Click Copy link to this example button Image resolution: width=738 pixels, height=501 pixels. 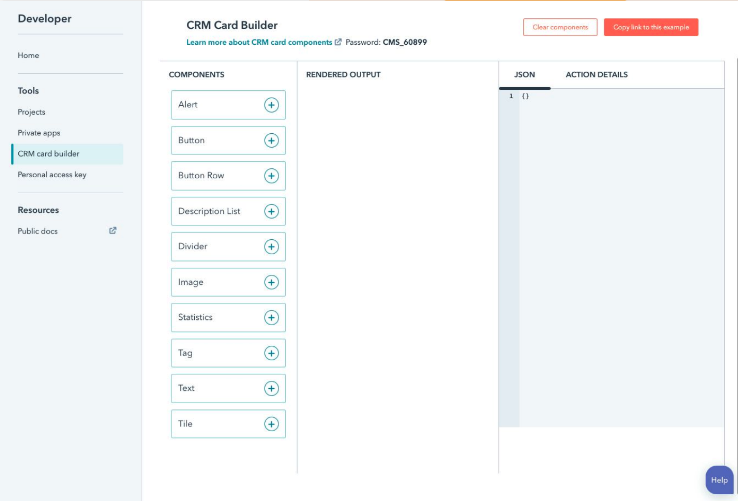tap(651, 27)
